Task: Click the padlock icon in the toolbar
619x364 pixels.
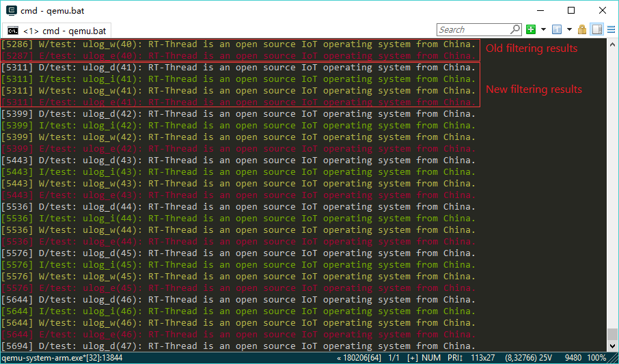Action: [x=582, y=29]
